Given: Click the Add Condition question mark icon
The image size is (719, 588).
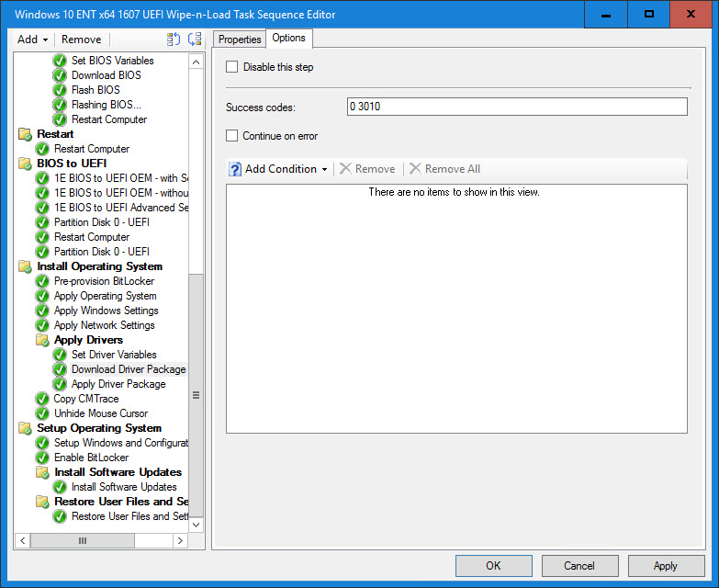Looking at the screenshot, I should [x=235, y=169].
